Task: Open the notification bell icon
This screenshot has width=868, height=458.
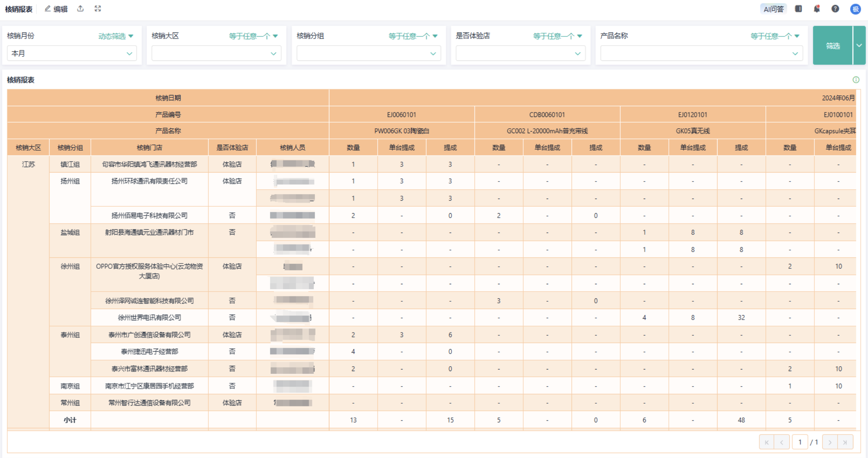Action: click(816, 9)
